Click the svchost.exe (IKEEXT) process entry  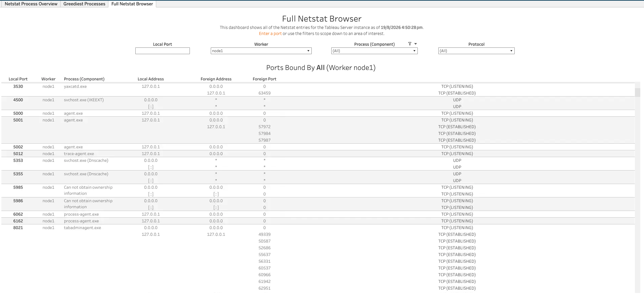(84, 100)
